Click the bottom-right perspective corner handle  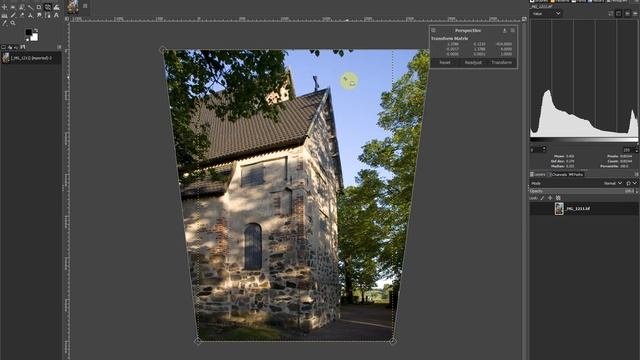tap(393, 341)
